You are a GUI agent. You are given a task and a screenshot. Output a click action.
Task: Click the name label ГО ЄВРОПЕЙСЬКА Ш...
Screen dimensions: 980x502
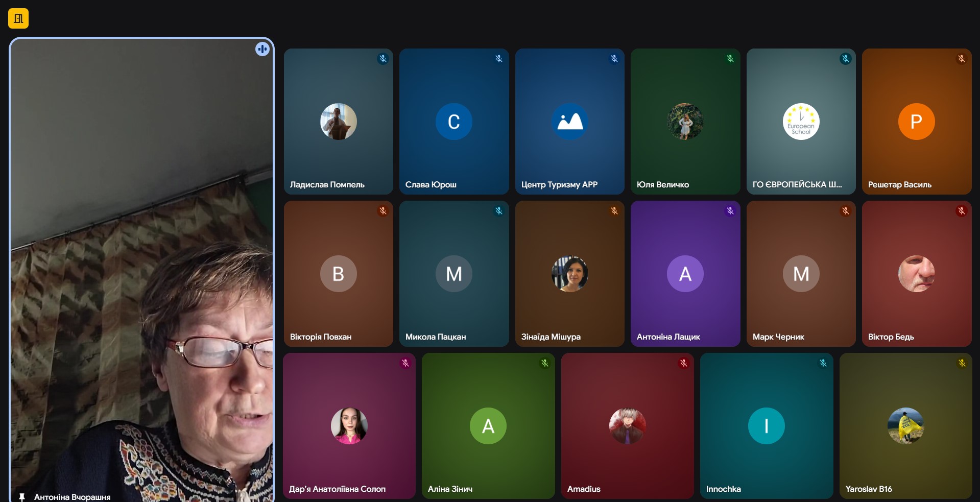point(797,184)
